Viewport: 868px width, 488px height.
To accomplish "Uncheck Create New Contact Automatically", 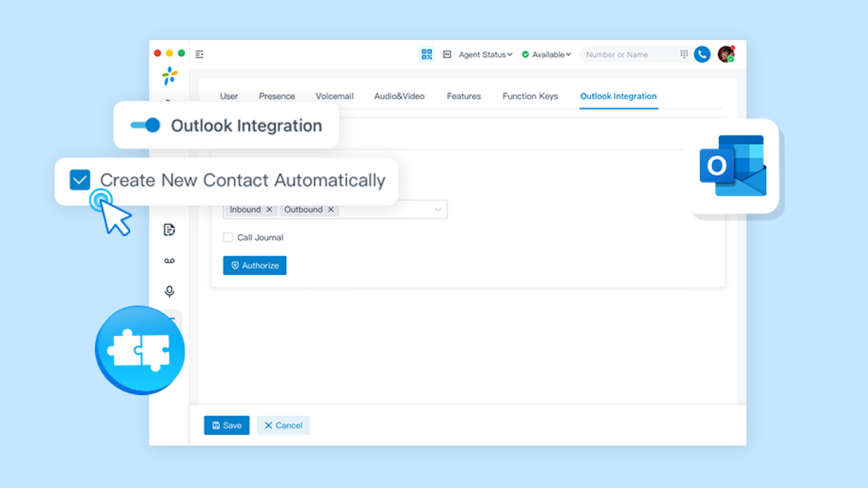I will pos(80,180).
